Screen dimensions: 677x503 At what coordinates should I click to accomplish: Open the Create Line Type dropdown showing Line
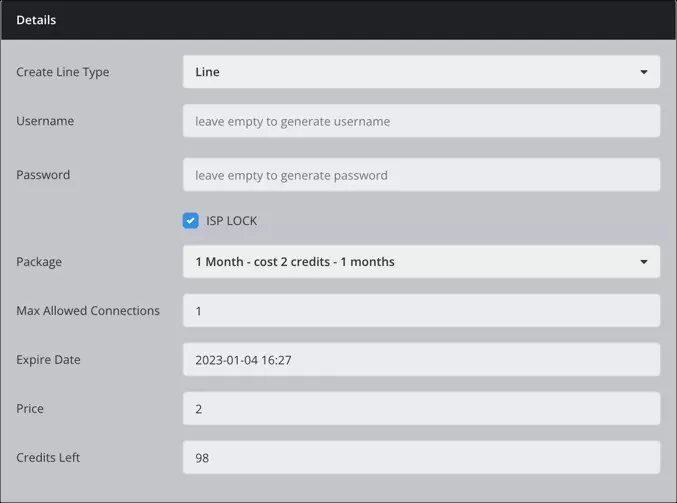421,72
